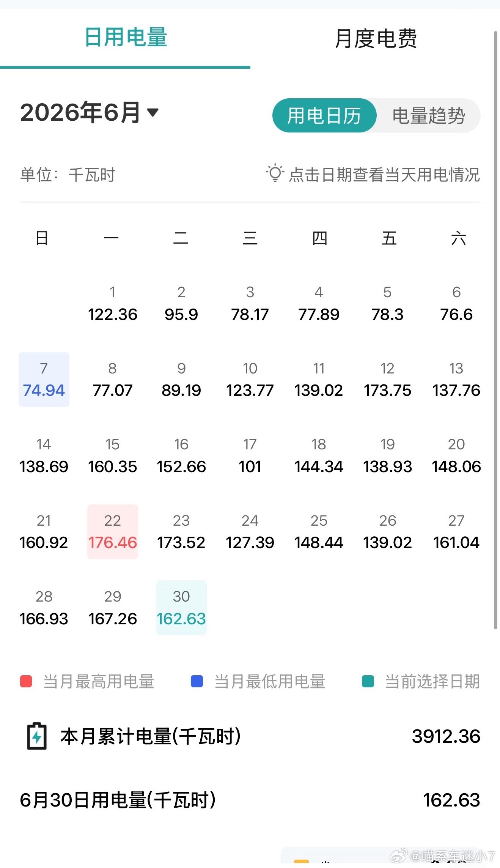The image size is (500, 868).
Task: Select the 用电日历 view toggle
Action: click(x=324, y=115)
